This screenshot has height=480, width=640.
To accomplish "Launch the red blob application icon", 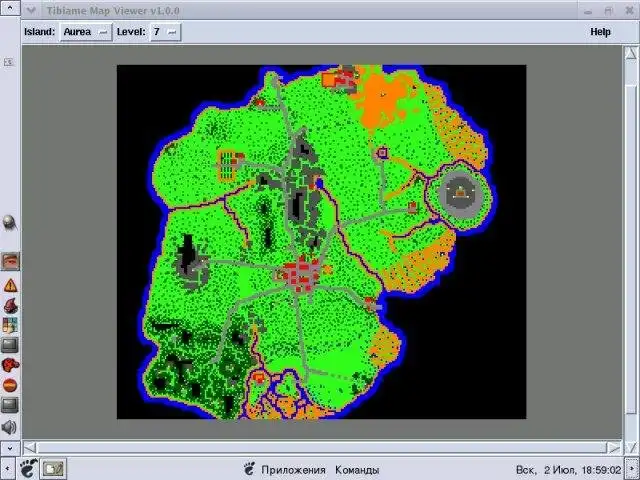I will click(x=10, y=365).
